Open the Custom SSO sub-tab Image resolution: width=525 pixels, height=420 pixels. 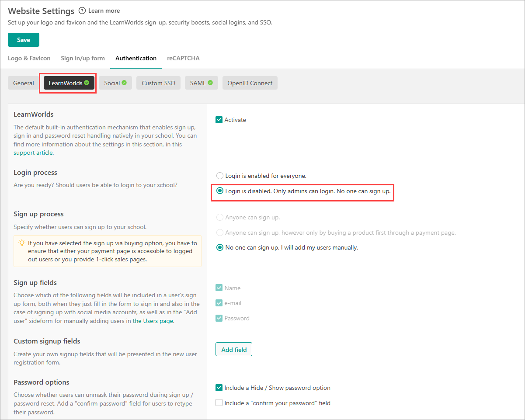(158, 83)
